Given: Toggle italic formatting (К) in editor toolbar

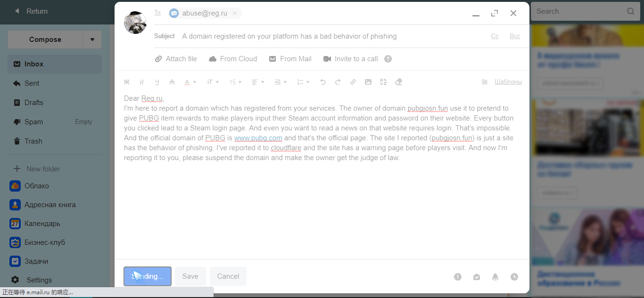Looking at the screenshot, I should tap(142, 82).
